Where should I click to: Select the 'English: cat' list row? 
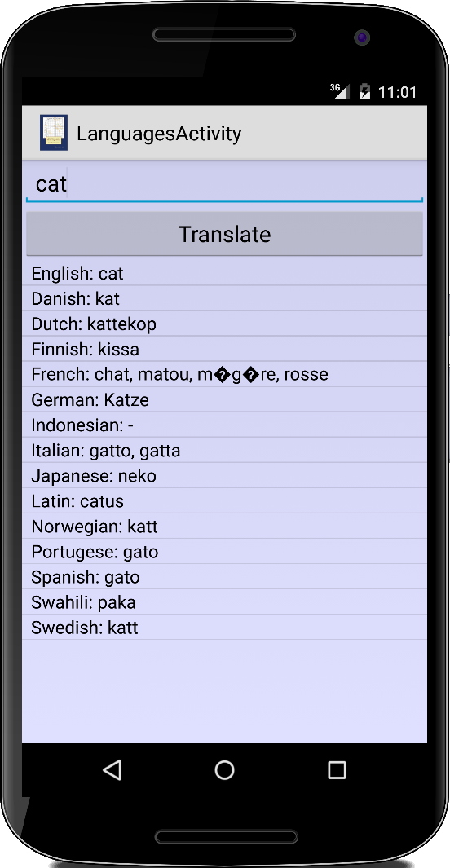224,273
